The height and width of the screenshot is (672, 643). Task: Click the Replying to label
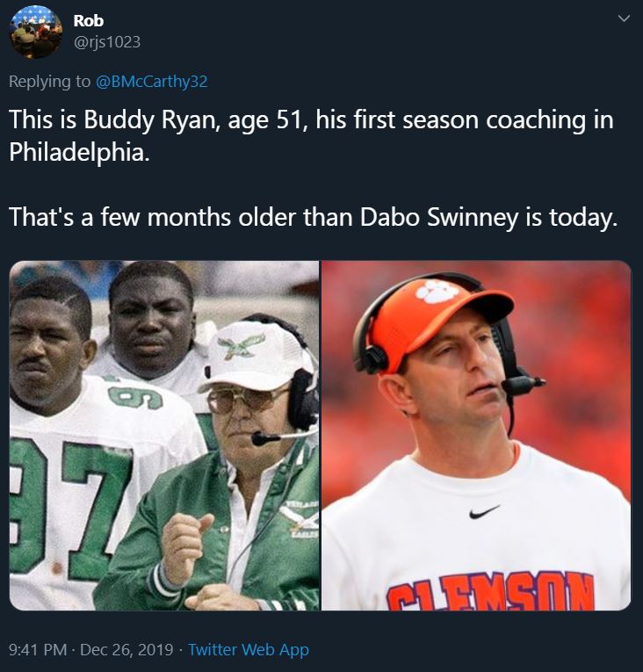[50, 82]
